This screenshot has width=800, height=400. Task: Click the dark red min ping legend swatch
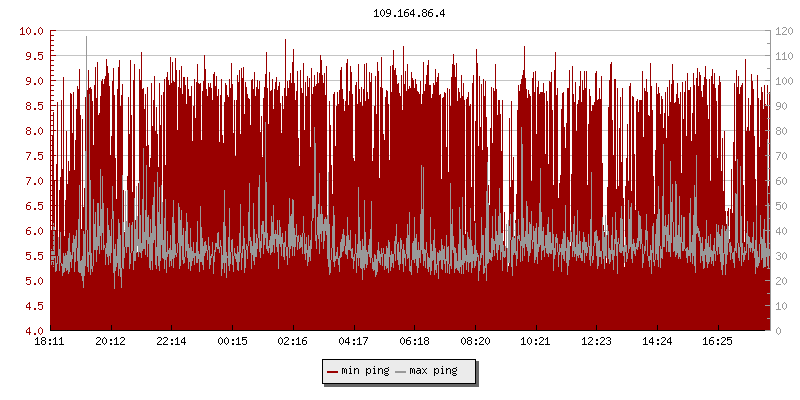click(x=333, y=371)
